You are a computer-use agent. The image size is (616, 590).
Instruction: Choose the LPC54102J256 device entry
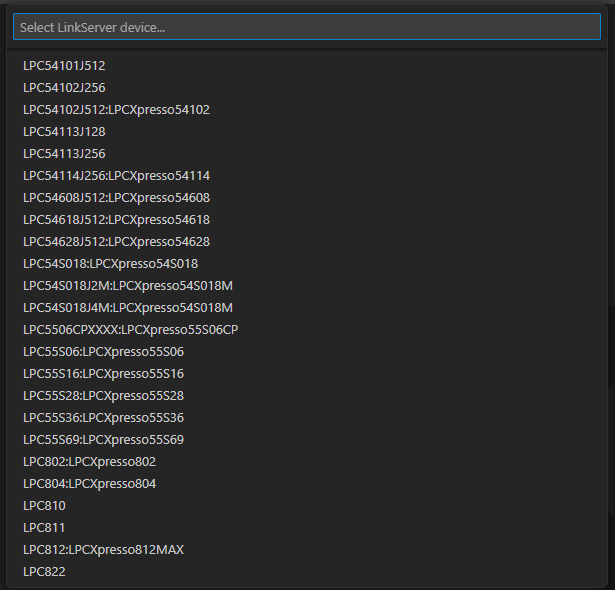(x=65, y=88)
